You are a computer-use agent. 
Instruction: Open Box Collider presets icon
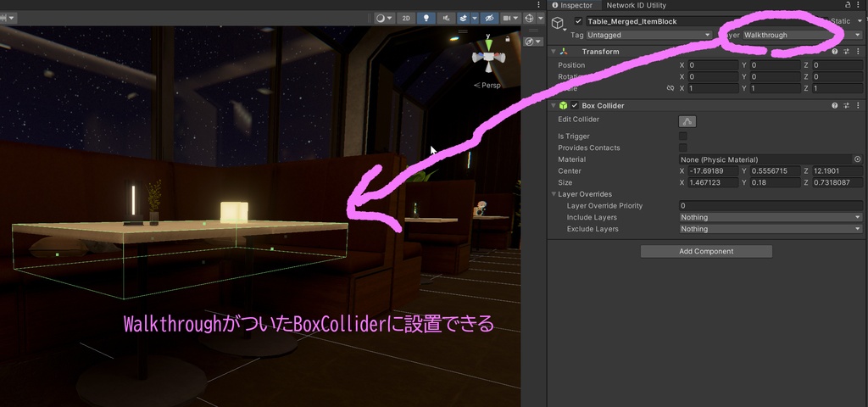point(847,105)
